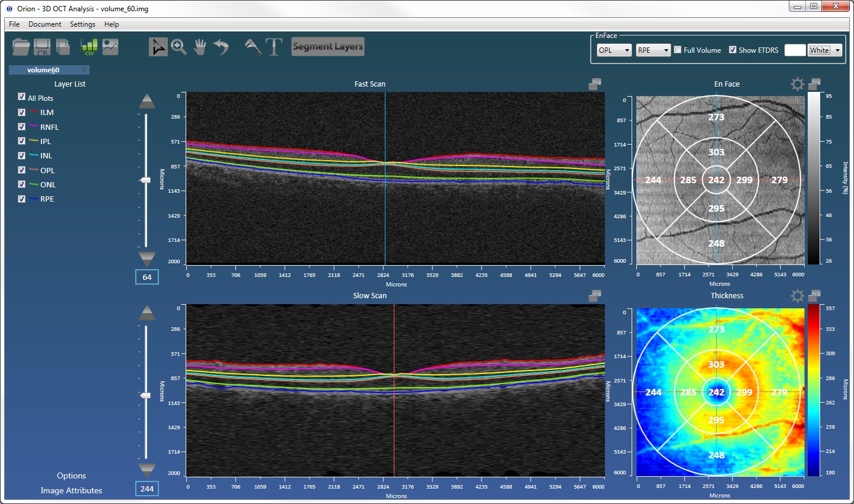
Task: Open the EnFace OPL layer dropdown
Action: click(614, 50)
